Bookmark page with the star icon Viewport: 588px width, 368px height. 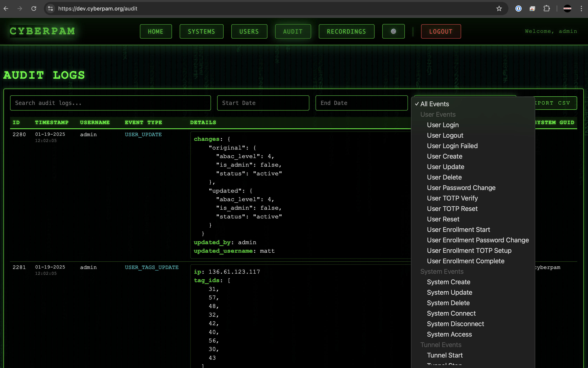(x=499, y=9)
